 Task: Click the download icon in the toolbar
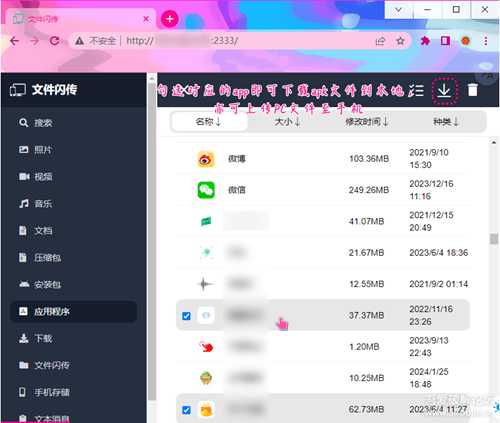tap(444, 90)
